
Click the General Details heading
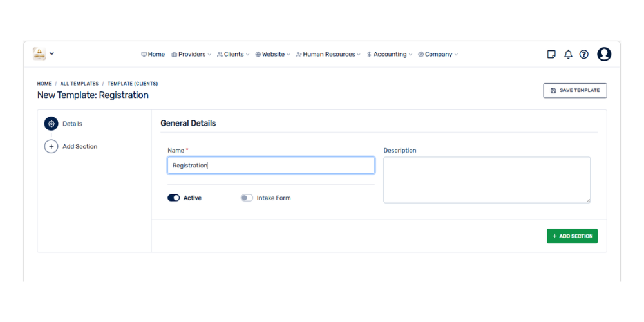188,123
